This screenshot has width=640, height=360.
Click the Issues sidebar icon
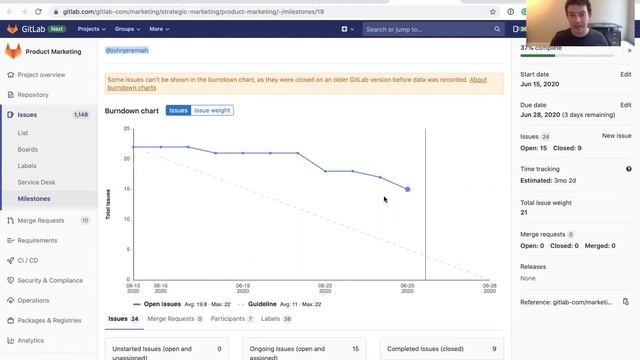[x=11, y=115]
